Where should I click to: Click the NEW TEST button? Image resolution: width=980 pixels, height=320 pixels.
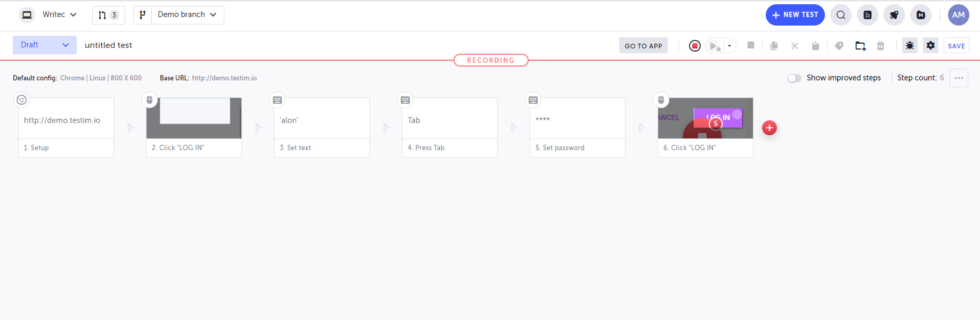tap(795, 15)
